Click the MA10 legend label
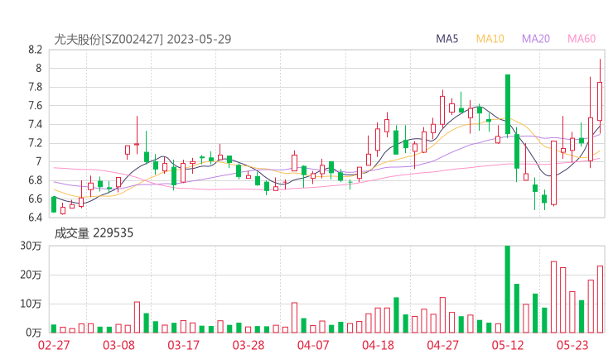This screenshot has width=613, height=364. (x=490, y=39)
